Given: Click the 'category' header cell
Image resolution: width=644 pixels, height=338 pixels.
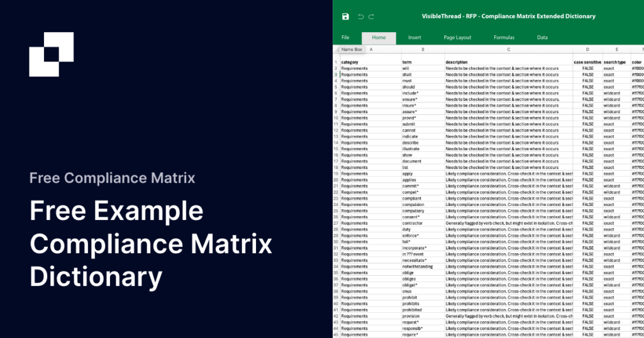Looking at the screenshot, I should point(370,62).
